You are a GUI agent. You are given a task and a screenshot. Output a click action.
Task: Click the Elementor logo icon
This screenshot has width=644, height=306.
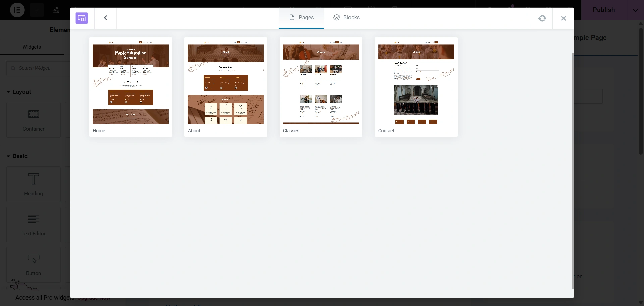coord(17,10)
